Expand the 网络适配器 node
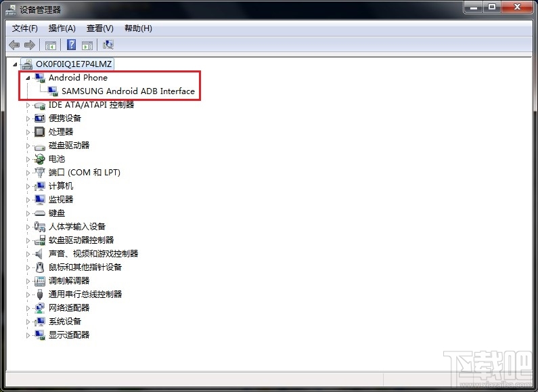This screenshot has width=538, height=392. [x=28, y=308]
